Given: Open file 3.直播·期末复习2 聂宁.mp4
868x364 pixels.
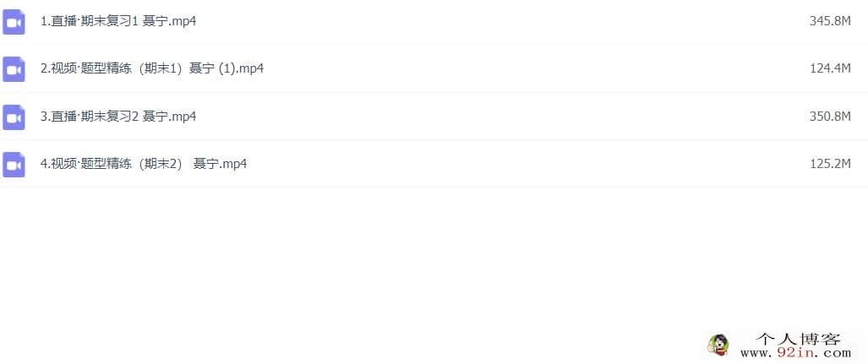Looking at the screenshot, I should [x=118, y=117].
